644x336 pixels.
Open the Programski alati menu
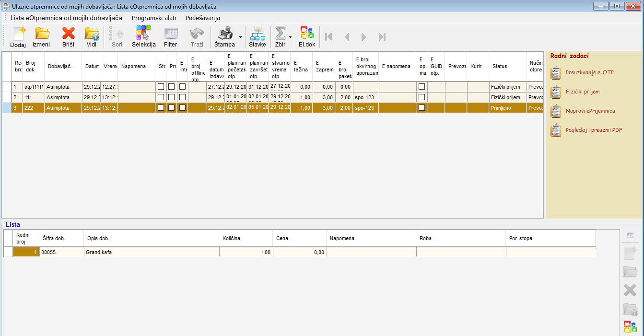pyautogui.click(x=154, y=18)
